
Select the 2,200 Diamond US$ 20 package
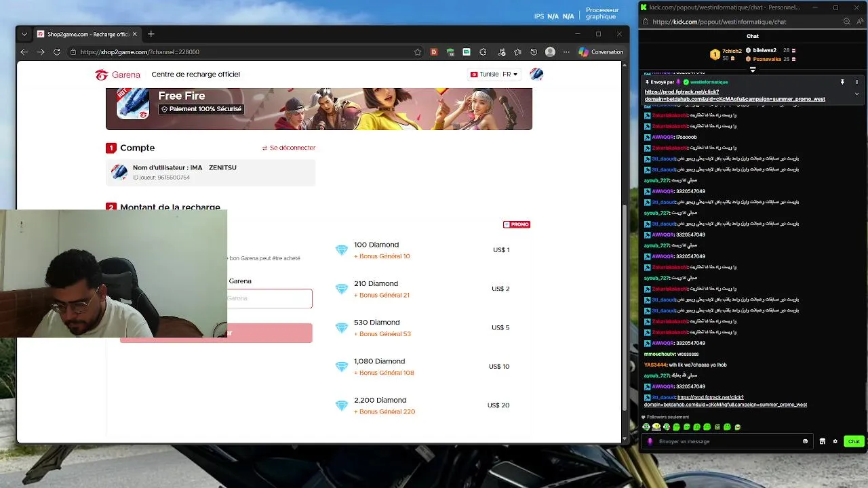point(431,405)
